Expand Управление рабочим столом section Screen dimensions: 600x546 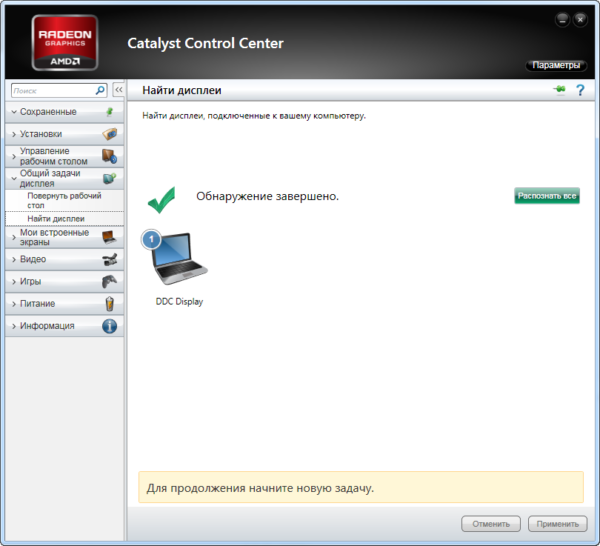[x=14, y=156]
